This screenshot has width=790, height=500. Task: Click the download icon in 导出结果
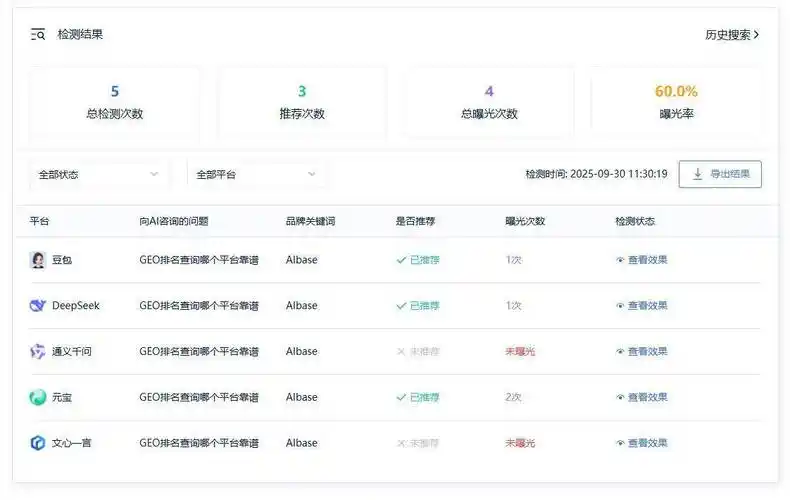coord(697,174)
